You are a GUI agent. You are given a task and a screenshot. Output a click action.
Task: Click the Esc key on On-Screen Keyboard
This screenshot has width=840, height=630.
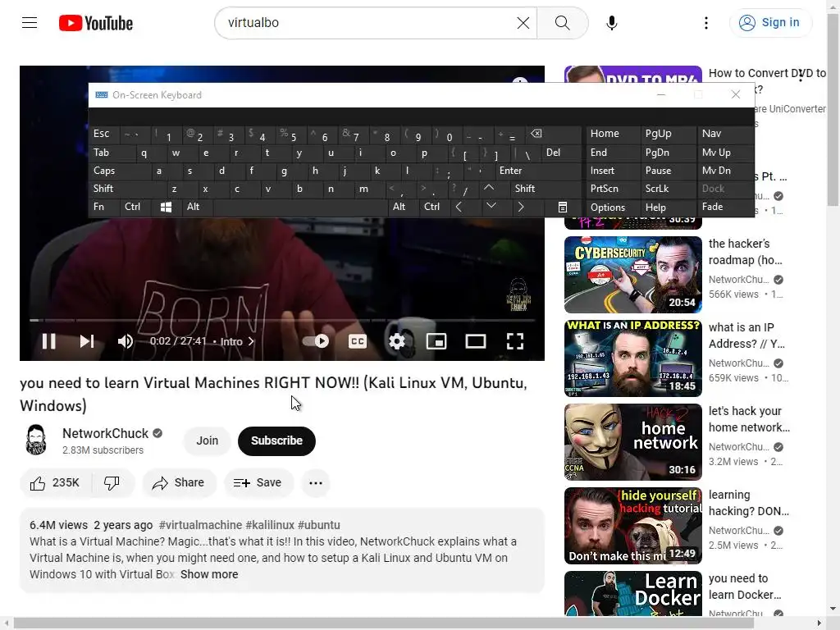pos(104,134)
